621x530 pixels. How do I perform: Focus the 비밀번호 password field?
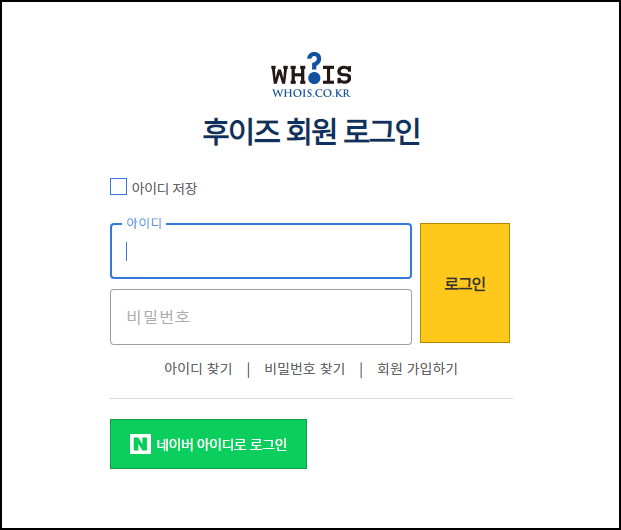pos(260,317)
